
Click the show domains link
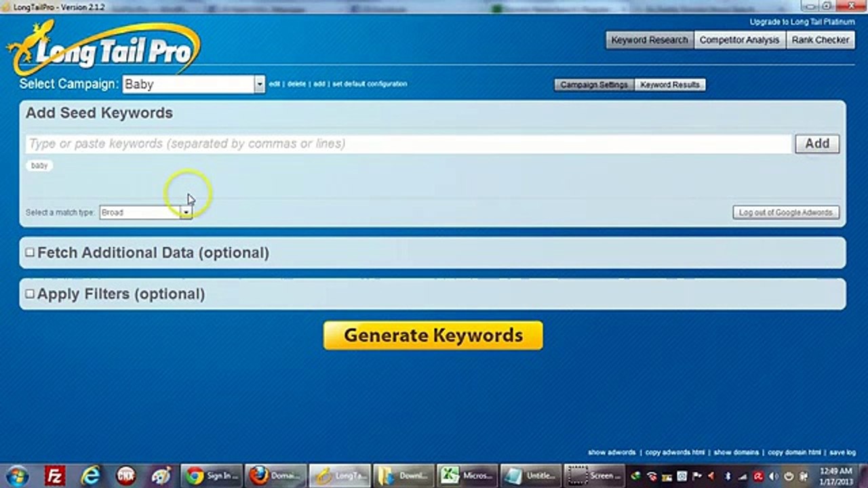pyautogui.click(x=736, y=452)
